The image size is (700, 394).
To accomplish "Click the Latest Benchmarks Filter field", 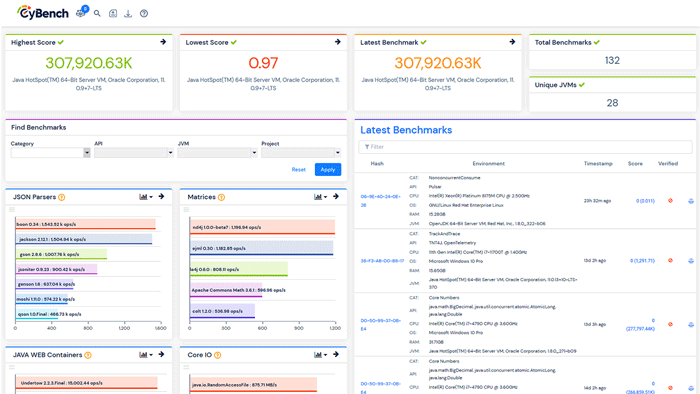I will pos(525,147).
